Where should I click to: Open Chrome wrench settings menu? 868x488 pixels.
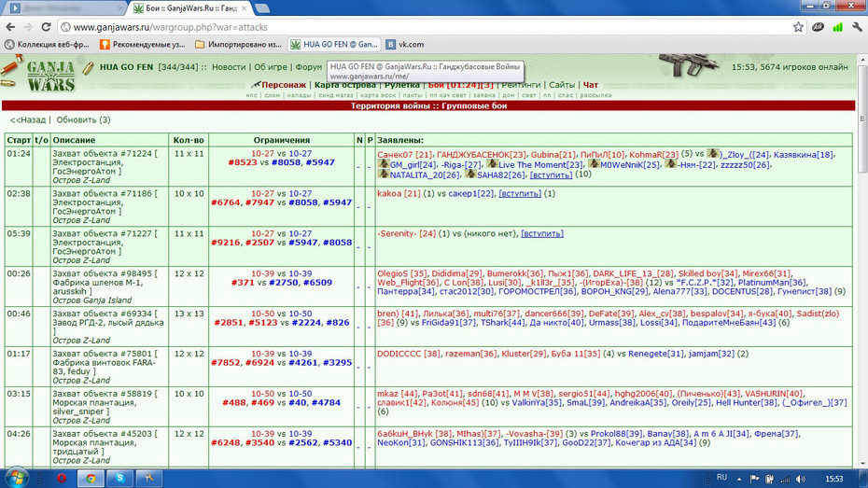point(857,27)
